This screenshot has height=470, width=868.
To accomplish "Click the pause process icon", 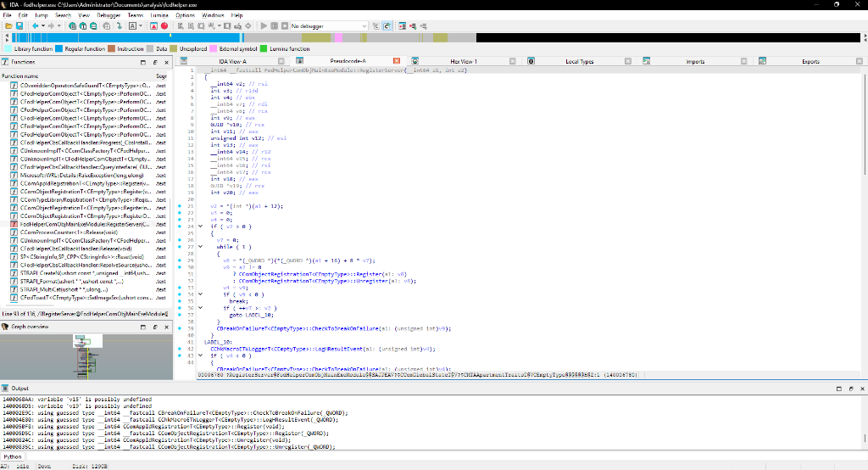I will click(x=275, y=26).
